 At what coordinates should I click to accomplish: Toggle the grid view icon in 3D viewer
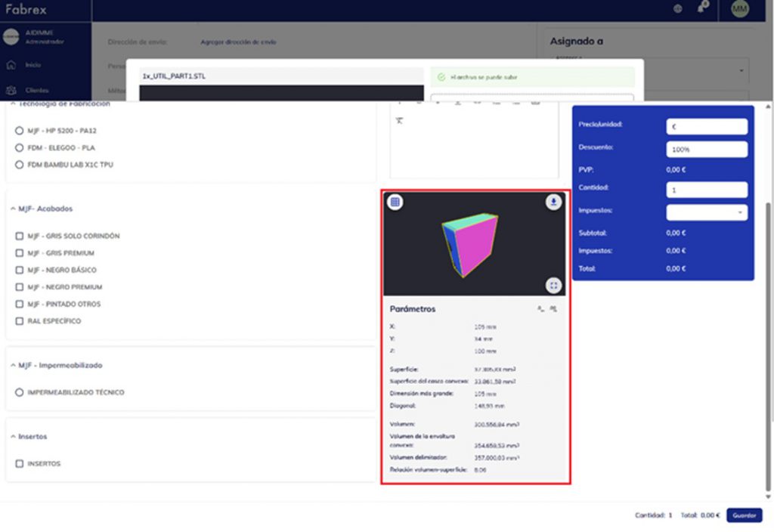395,202
